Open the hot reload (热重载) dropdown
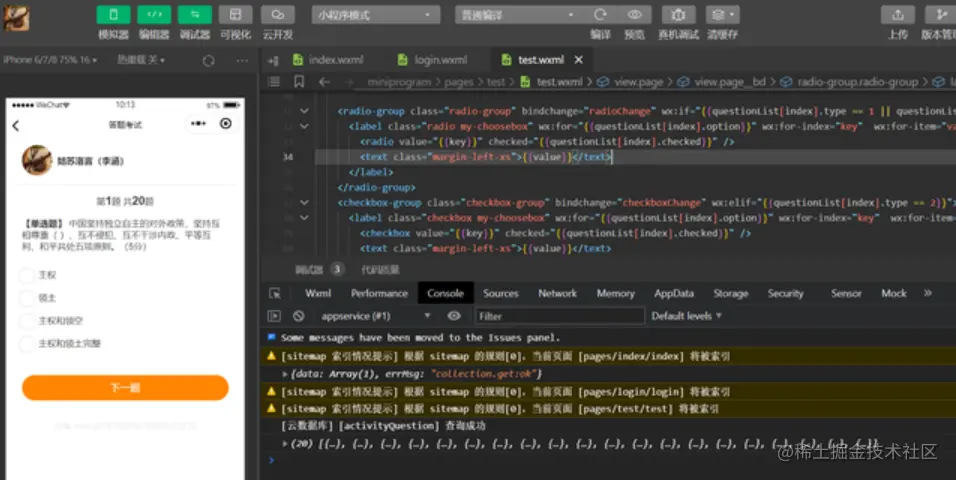 click(141, 60)
